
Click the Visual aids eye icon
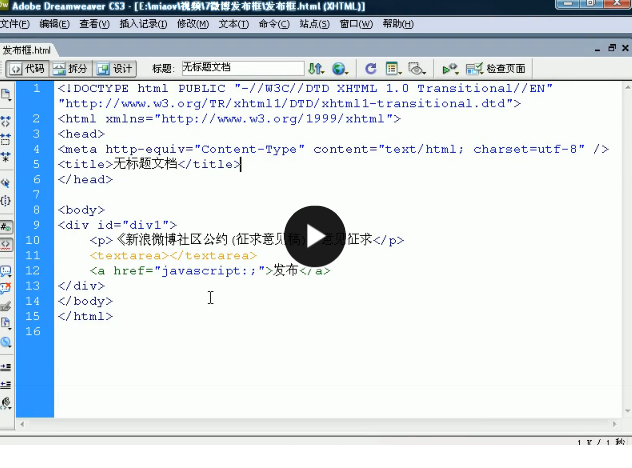tap(417, 69)
